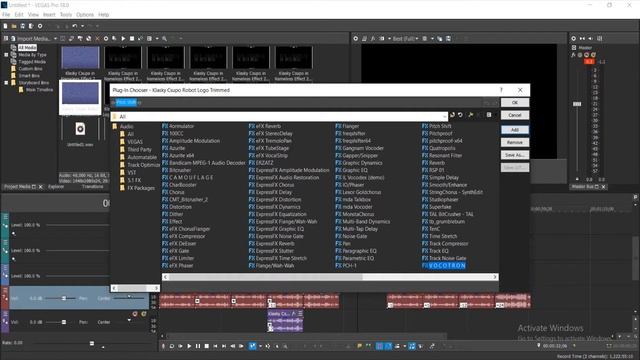Image resolution: width=640 pixels, height=360 pixels.
Task: Open the Help menu
Action: click(104, 15)
